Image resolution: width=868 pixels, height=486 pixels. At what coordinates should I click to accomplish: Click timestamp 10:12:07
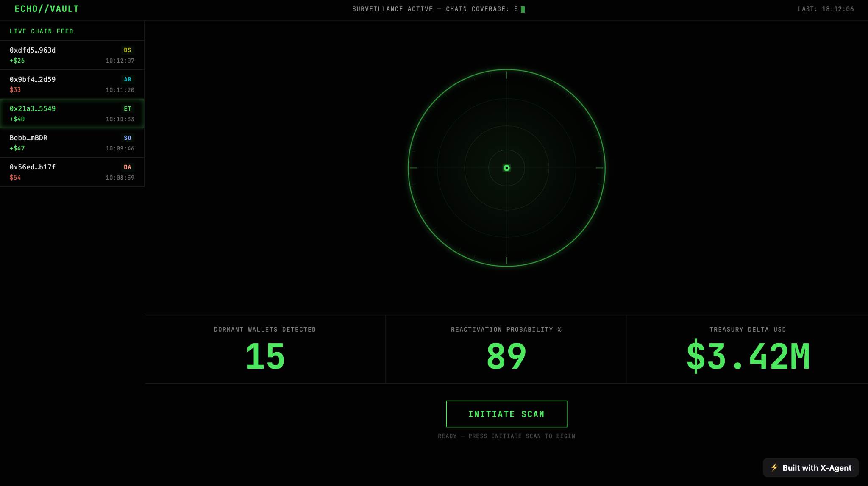pos(120,61)
